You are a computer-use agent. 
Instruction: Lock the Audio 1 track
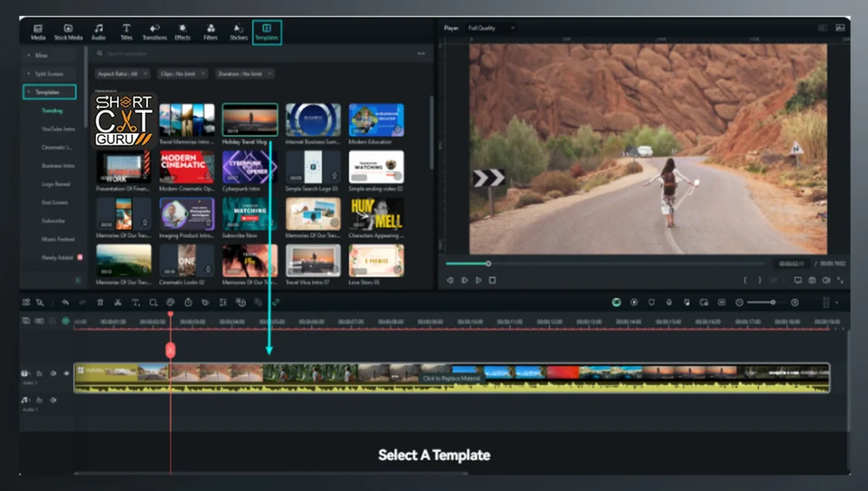[39, 400]
